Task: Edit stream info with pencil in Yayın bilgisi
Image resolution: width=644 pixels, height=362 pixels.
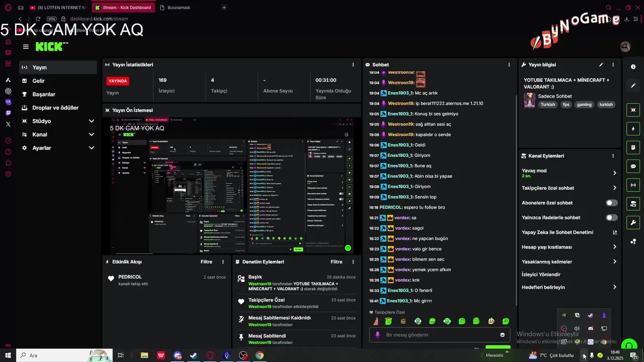Action: tap(601, 65)
